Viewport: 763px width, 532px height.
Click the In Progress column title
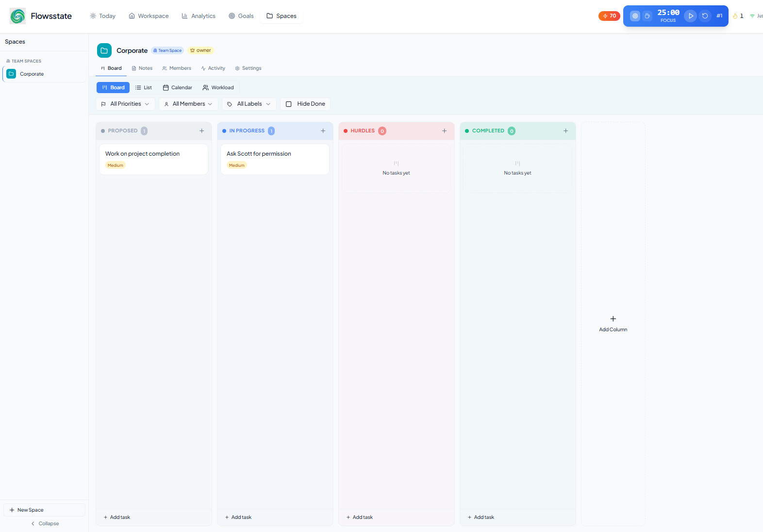coord(247,131)
